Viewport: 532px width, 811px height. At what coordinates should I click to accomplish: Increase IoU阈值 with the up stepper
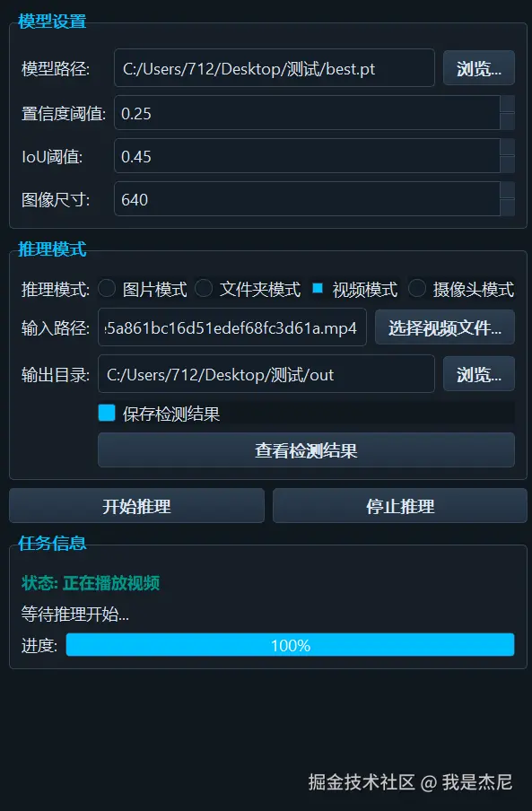pyautogui.click(x=508, y=147)
